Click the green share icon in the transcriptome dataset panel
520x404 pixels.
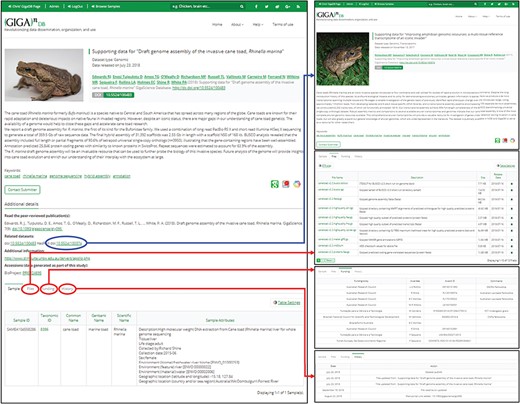(x=497, y=141)
